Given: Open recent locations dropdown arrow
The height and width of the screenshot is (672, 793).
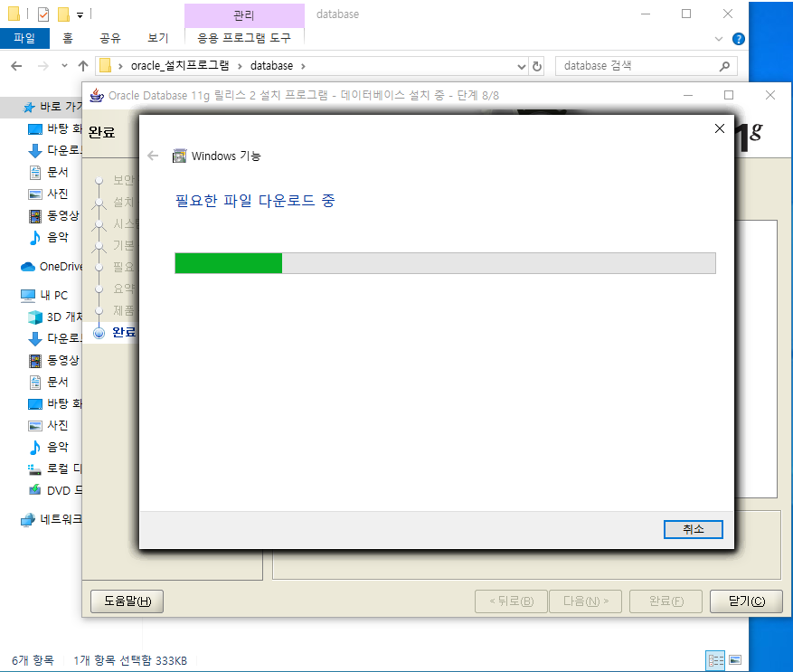Looking at the screenshot, I should (64, 66).
